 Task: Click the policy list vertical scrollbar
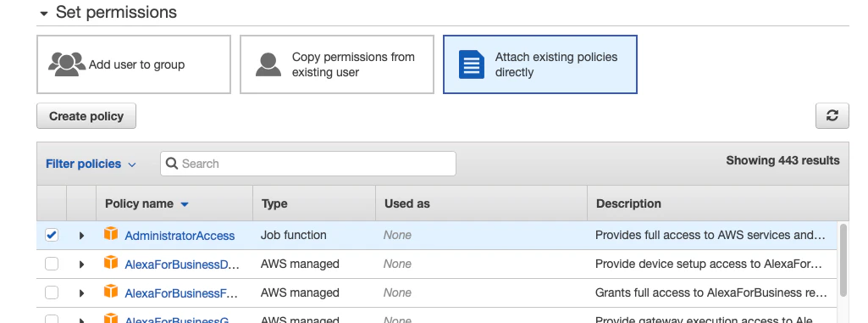click(x=843, y=260)
